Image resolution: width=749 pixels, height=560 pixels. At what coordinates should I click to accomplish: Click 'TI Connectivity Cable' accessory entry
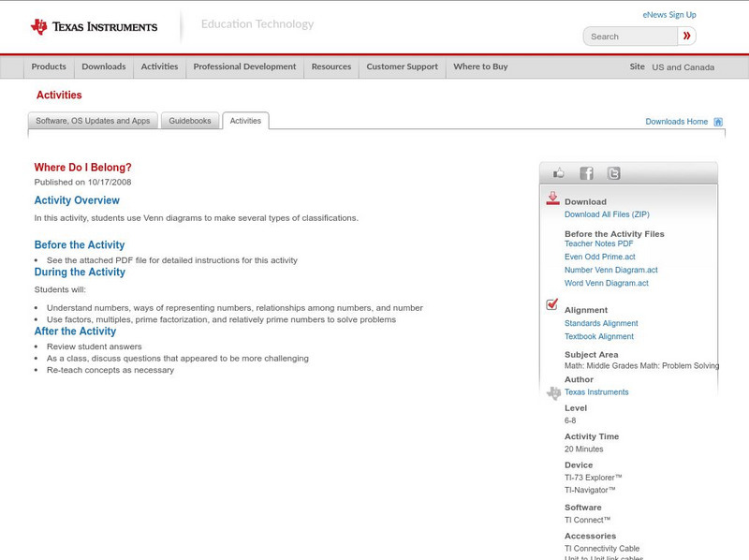click(x=602, y=549)
